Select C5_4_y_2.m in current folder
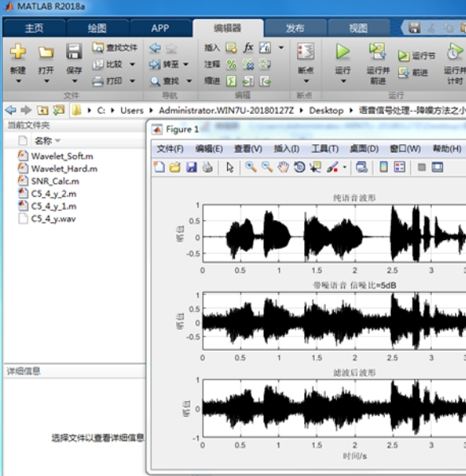The image size is (466, 476). click(53, 194)
